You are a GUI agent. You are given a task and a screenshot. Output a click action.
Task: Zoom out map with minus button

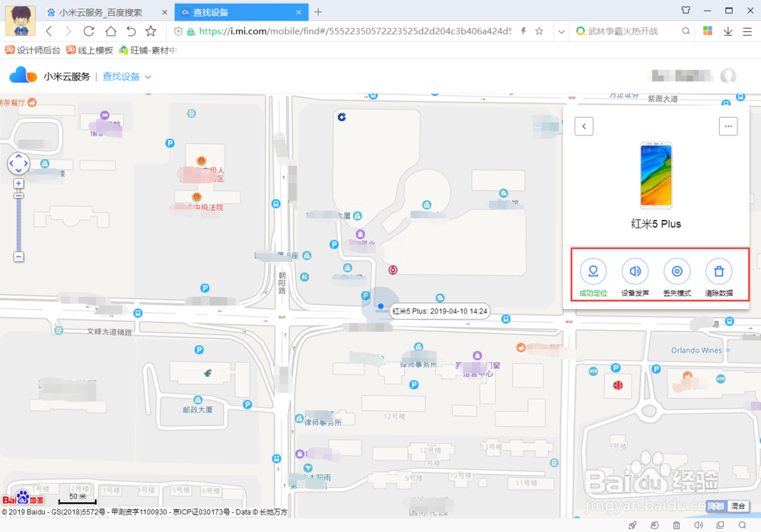(18, 256)
